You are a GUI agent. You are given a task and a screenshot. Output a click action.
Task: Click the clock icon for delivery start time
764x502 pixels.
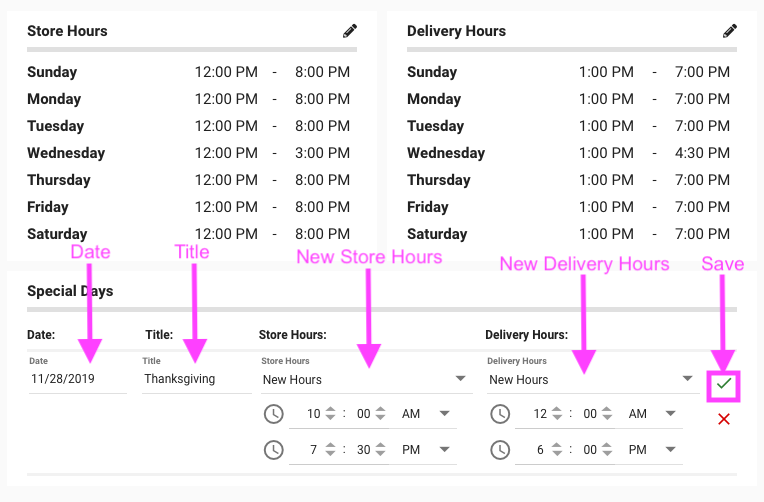[500, 414]
